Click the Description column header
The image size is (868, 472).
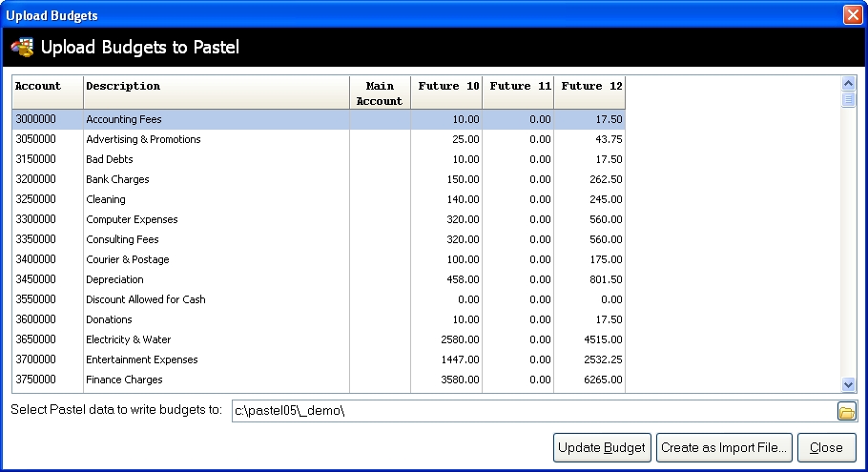point(217,92)
